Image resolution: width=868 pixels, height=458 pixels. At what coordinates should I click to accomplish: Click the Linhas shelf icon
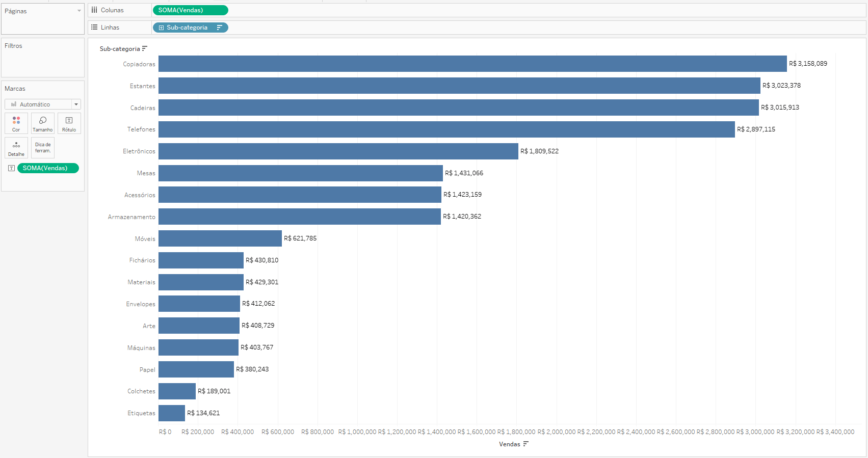point(94,27)
